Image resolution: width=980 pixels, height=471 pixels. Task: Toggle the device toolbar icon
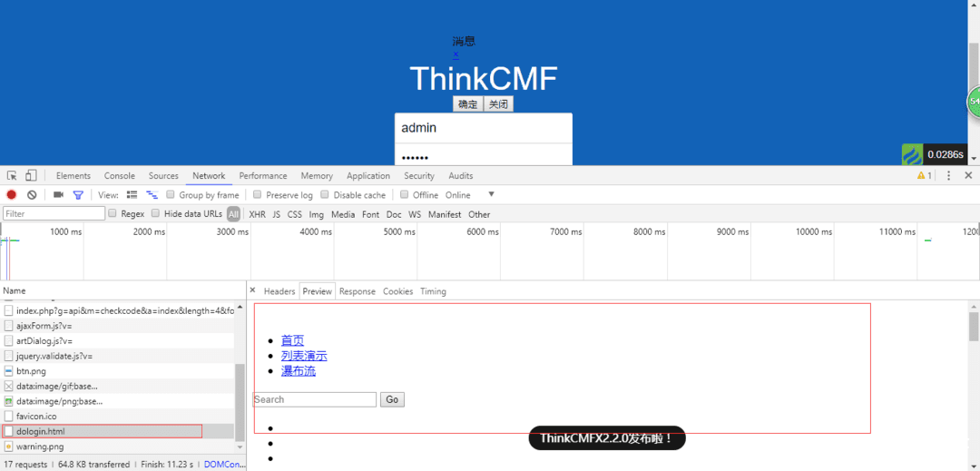click(x=32, y=175)
